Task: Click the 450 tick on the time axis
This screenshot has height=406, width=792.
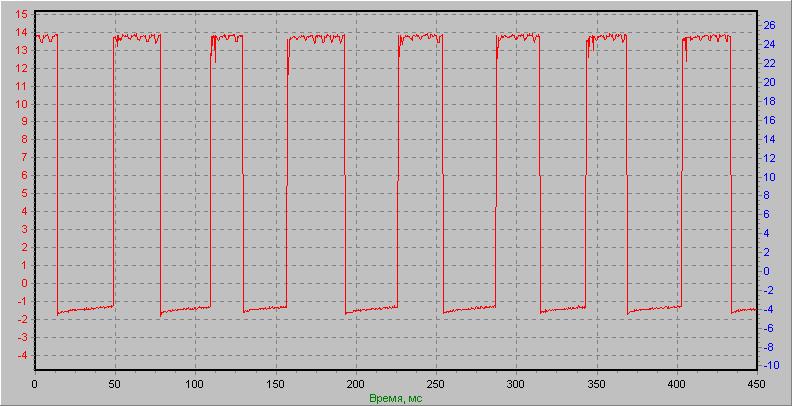Action: [x=757, y=384]
